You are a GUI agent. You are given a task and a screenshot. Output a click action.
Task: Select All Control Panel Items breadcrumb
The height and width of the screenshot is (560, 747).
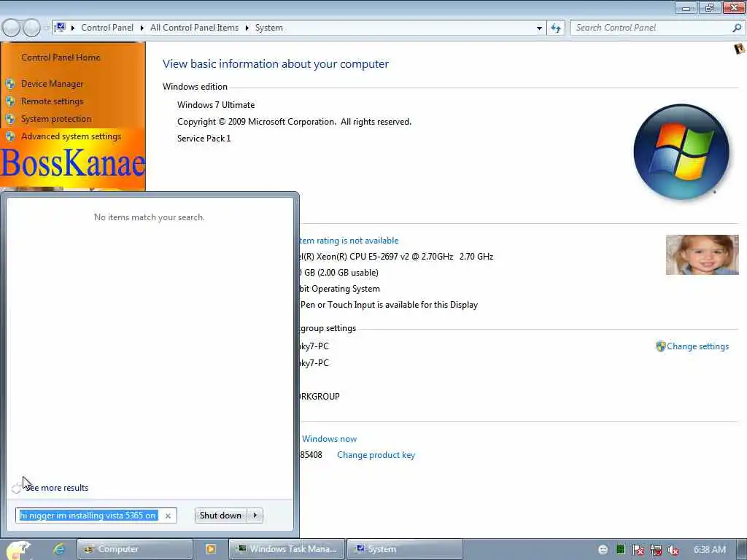click(194, 28)
